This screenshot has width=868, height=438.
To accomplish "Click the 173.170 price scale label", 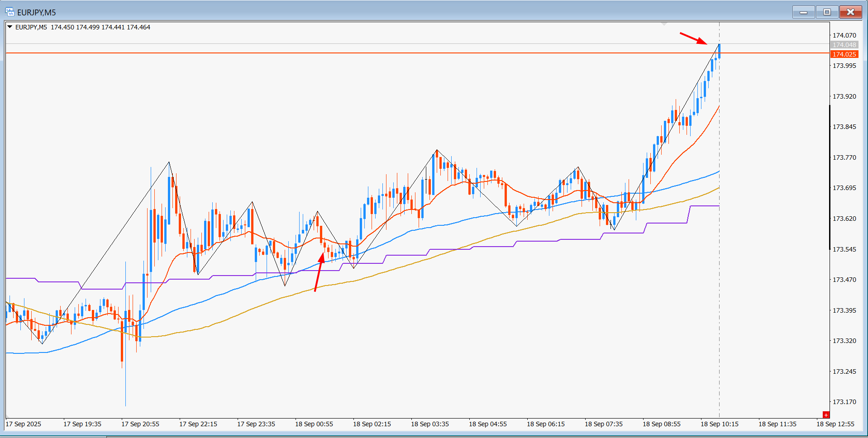I will 844,402.
